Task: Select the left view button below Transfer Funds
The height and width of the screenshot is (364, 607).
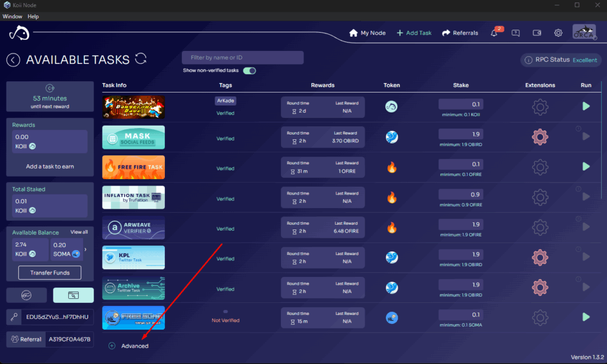Action: [26, 295]
